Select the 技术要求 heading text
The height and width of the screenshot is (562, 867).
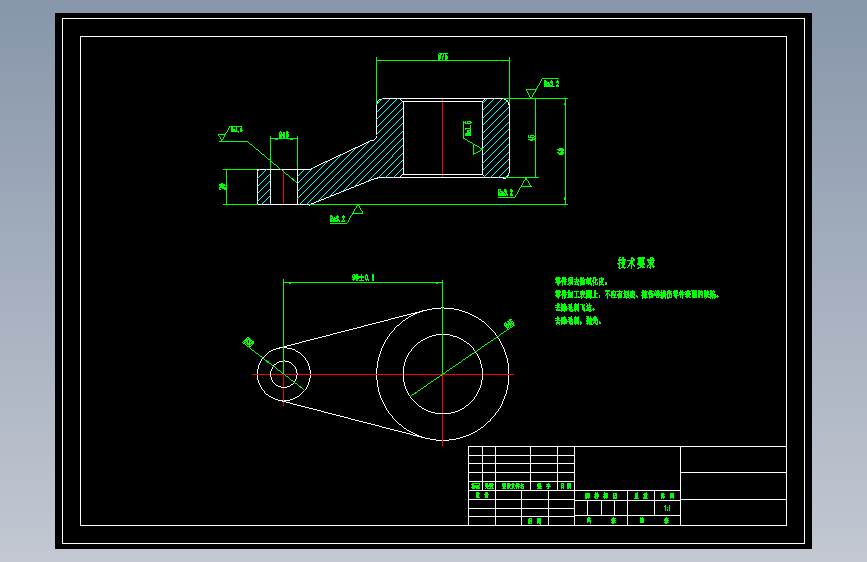[x=636, y=263]
